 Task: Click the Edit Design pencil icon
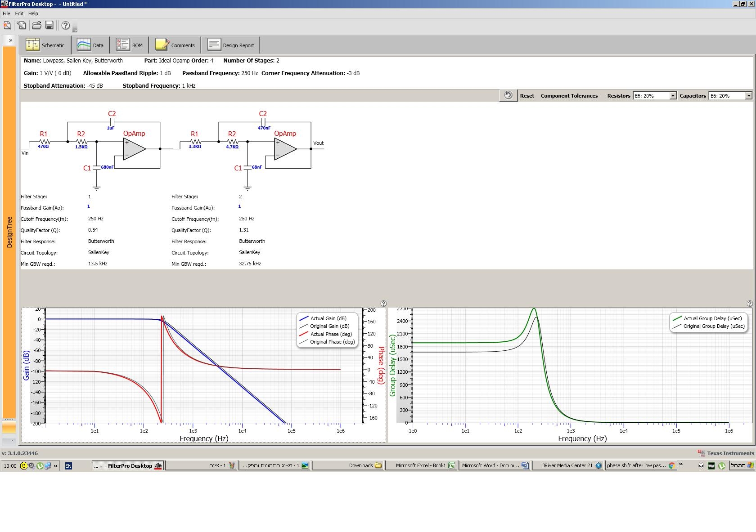click(21, 26)
